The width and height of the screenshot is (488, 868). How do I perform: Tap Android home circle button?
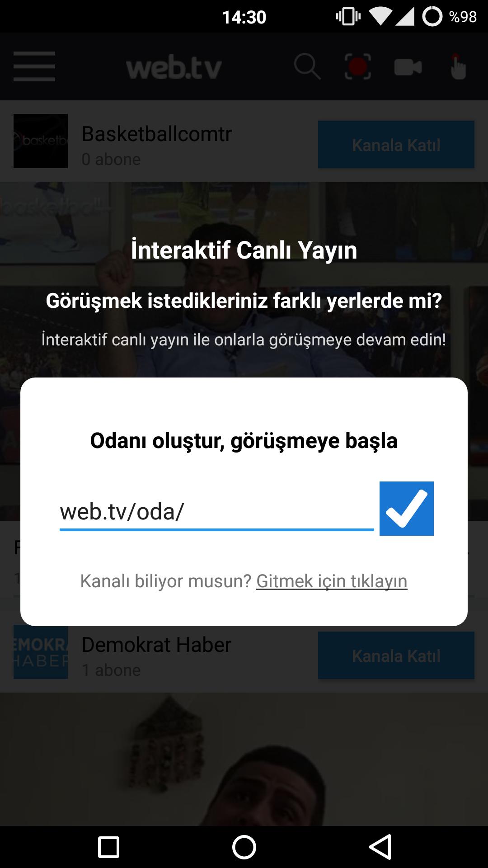pos(244,847)
